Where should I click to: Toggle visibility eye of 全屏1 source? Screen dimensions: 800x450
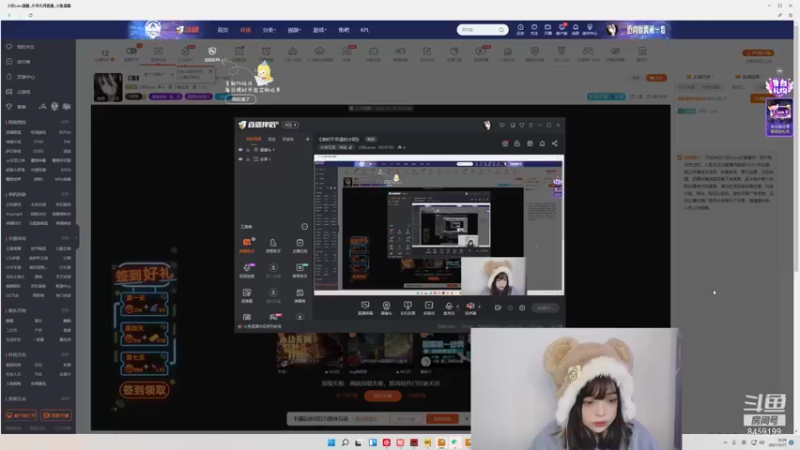[240, 159]
